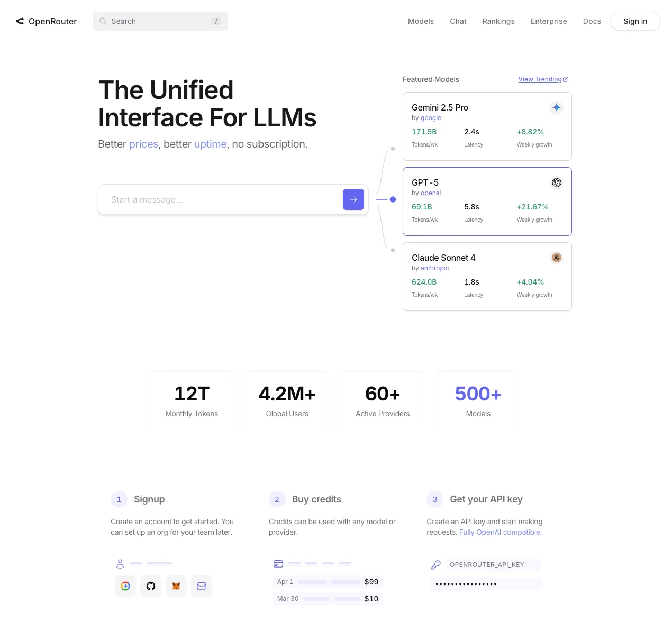The height and width of the screenshot is (631, 672).
Task: Follow the uptime link in the tagline
Action: pos(210,144)
